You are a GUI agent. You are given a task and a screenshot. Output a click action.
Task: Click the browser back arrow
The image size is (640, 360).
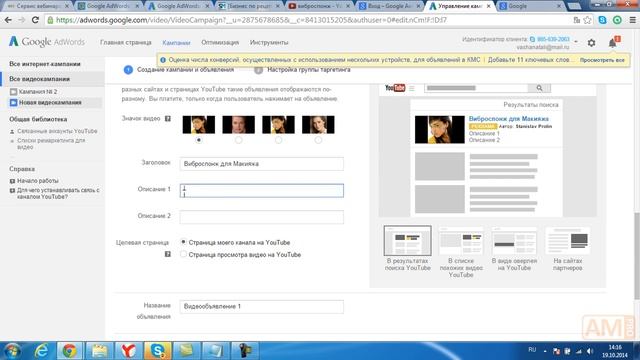8,20
